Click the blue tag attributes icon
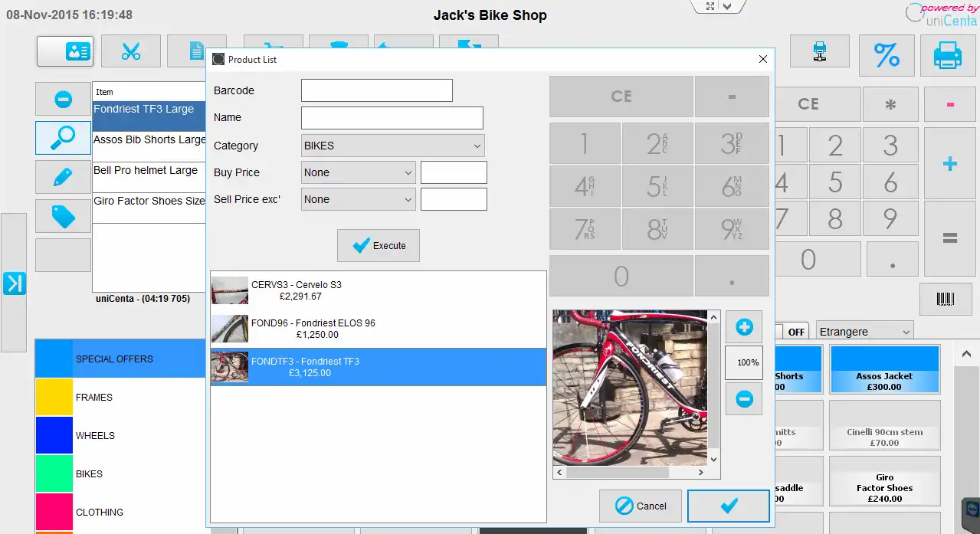The height and width of the screenshot is (534, 980). (x=63, y=216)
